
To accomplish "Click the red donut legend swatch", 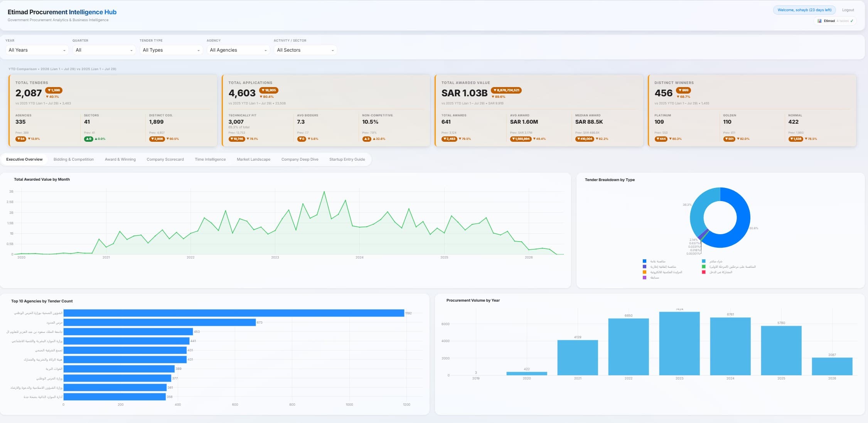I will [x=704, y=272].
